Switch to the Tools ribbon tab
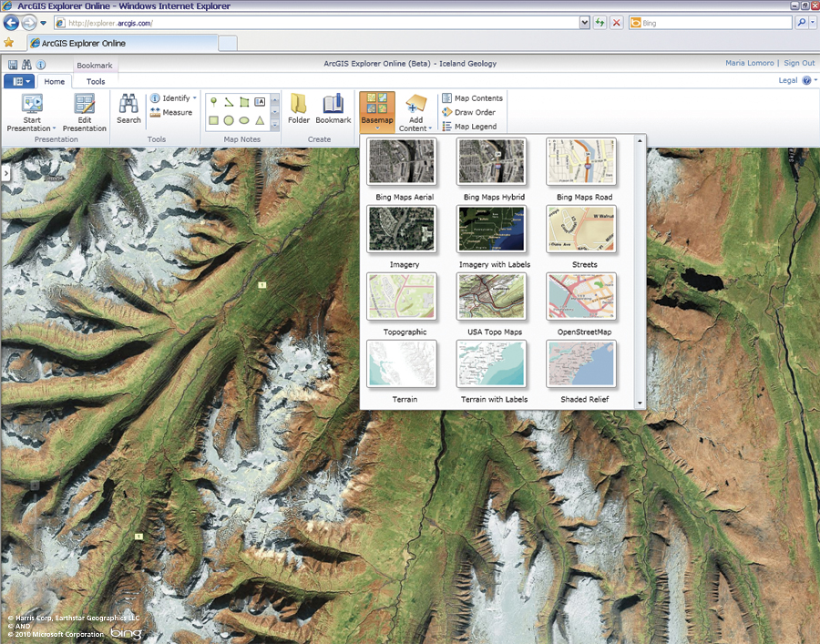Screen dimensions: 820x644 (x=96, y=82)
